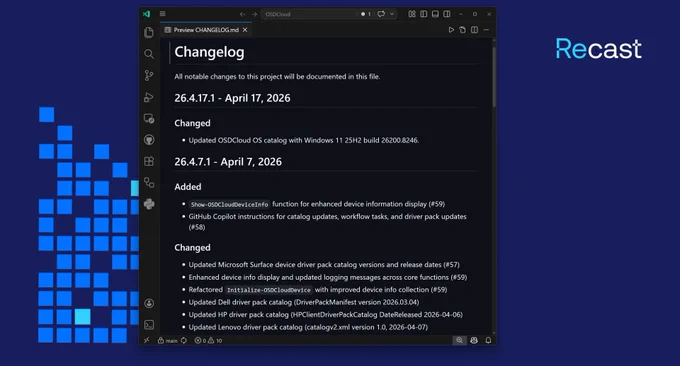This screenshot has width=680, height=366.
Task: Click GitHub Copilot instructions bullet line
Action: tap(327, 222)
